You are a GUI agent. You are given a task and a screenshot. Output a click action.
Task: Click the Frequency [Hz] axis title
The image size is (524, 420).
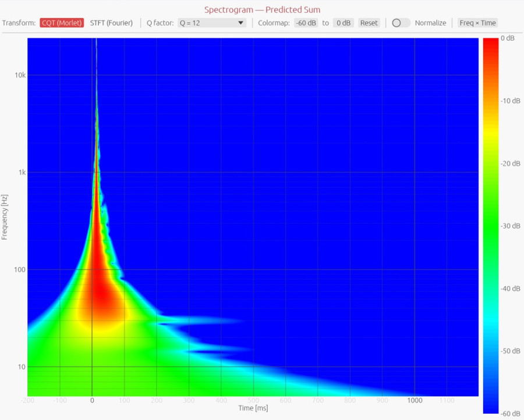[4, 217]
